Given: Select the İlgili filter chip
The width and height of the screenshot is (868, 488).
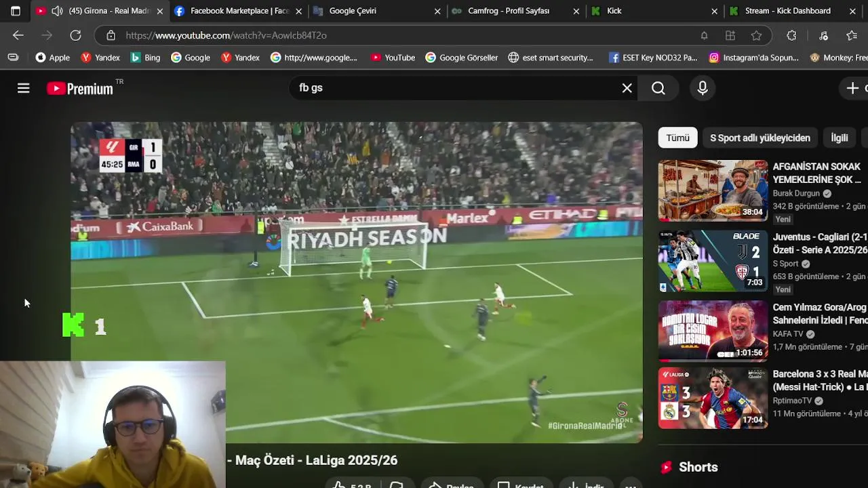Looking at the screenshot, I should pyautogui.click(x=840, y=138).
